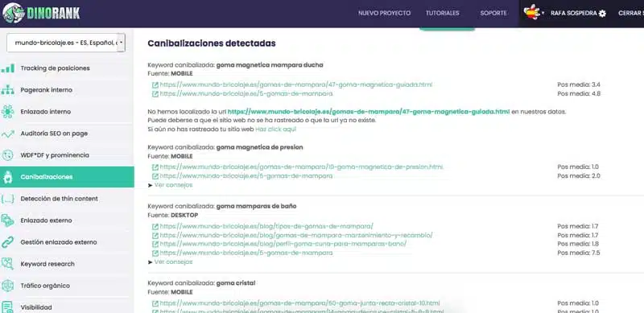The width and height of the screenshot is (644, 313).
Task: Click the Keyword research magnifier icon
Action: click(x=8, y=264)
